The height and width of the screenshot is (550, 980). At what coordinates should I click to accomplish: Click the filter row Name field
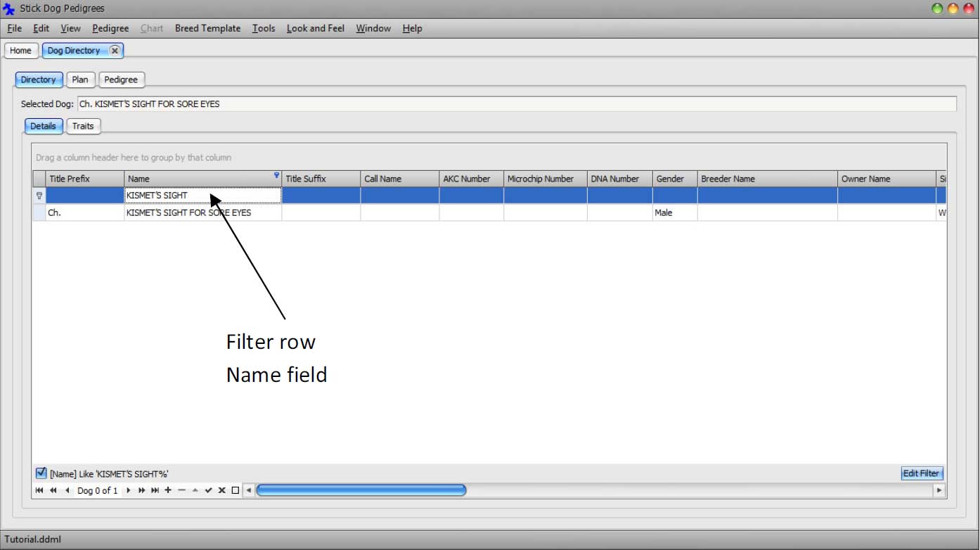click(202, 196)
